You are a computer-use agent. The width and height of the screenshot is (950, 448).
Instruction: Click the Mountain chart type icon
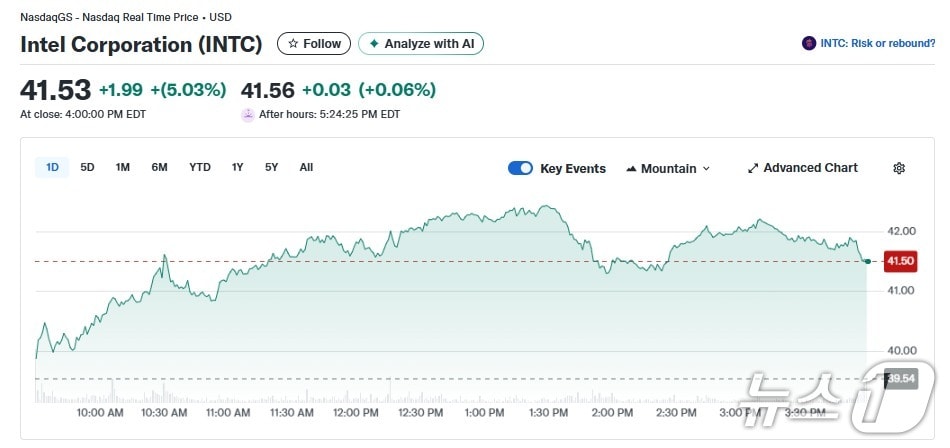pos(631,169)
